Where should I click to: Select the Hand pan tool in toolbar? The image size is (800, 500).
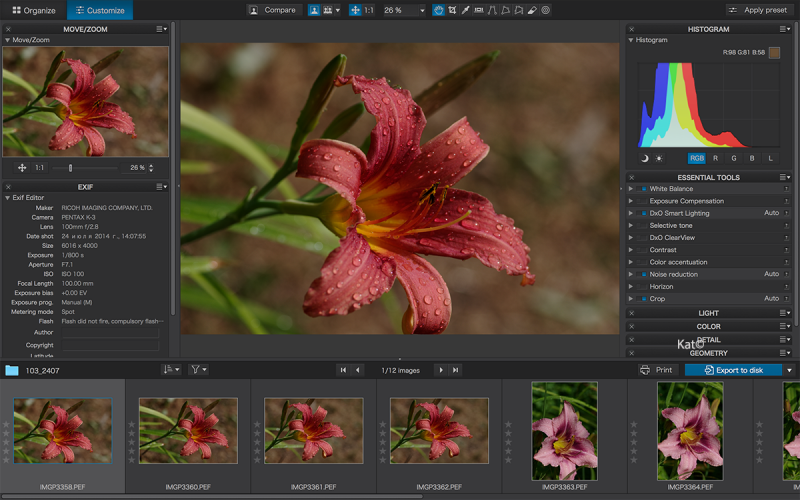[x=439, y=10]
